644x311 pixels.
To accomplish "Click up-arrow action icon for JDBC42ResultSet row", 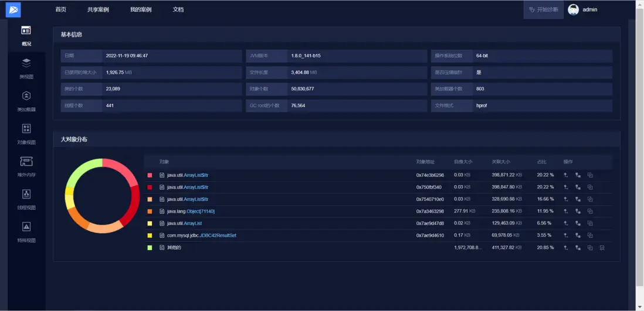I will 565,235.
